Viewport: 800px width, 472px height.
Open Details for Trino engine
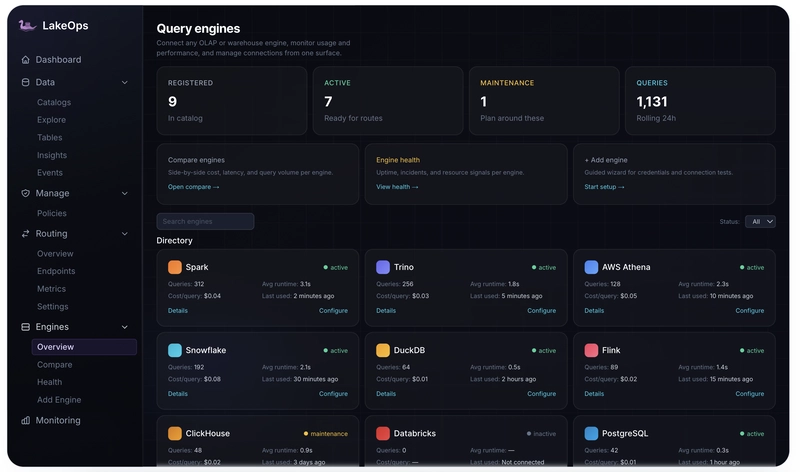(386, 311)
